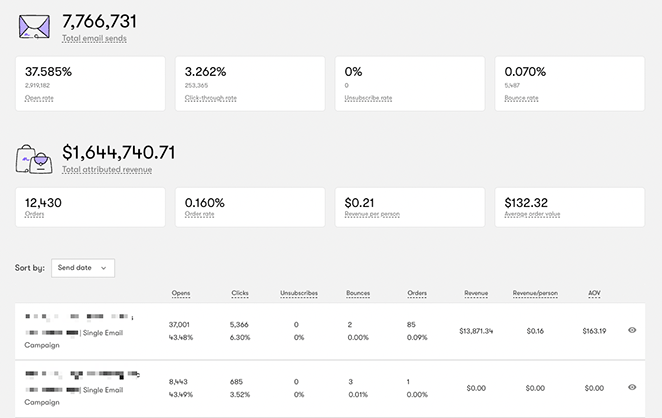Toggle eye icon for $0.00 revenue campaign
The height and width of the screenshot is (418, 662).
click(631, 387)
